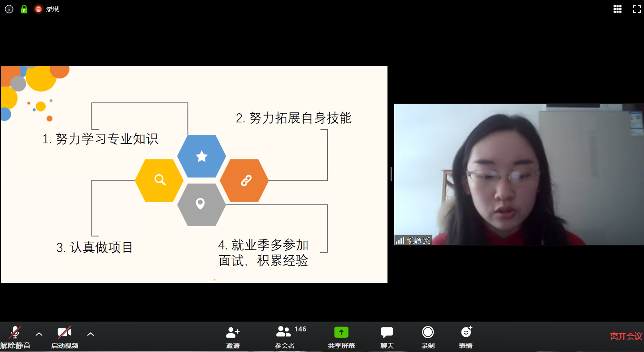This screenshot has width=644, height=352.
Task: Open the invite participants button
Action: [233, 337]
